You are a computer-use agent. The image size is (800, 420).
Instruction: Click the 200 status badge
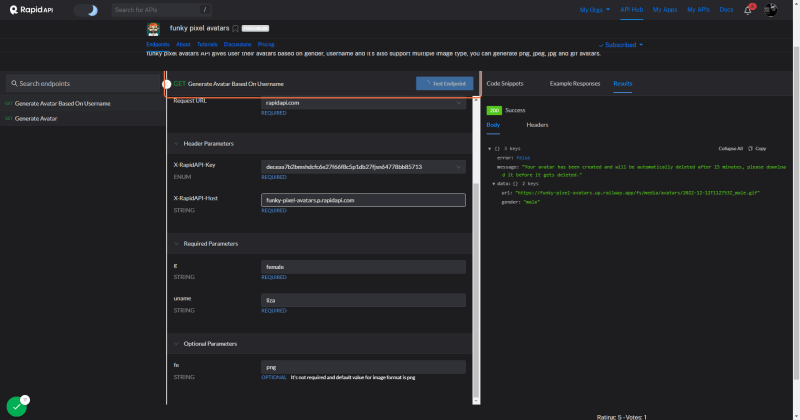pos(494,110)
